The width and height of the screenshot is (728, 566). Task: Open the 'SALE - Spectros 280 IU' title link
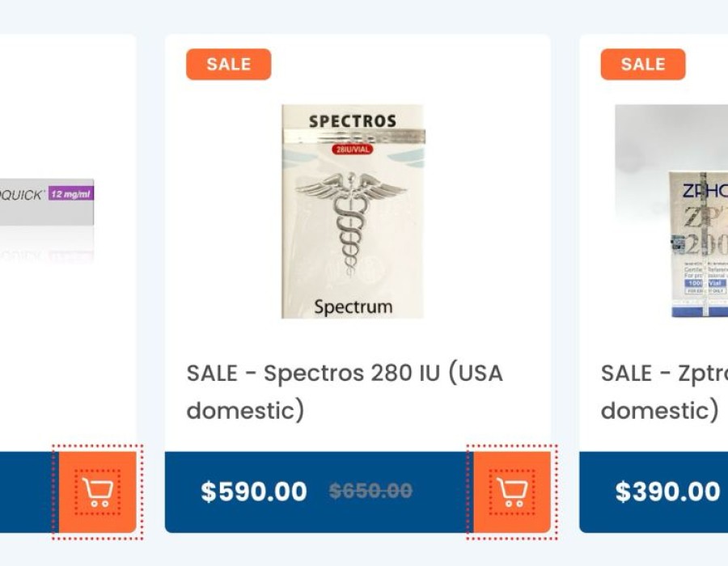tap(345, 374)
